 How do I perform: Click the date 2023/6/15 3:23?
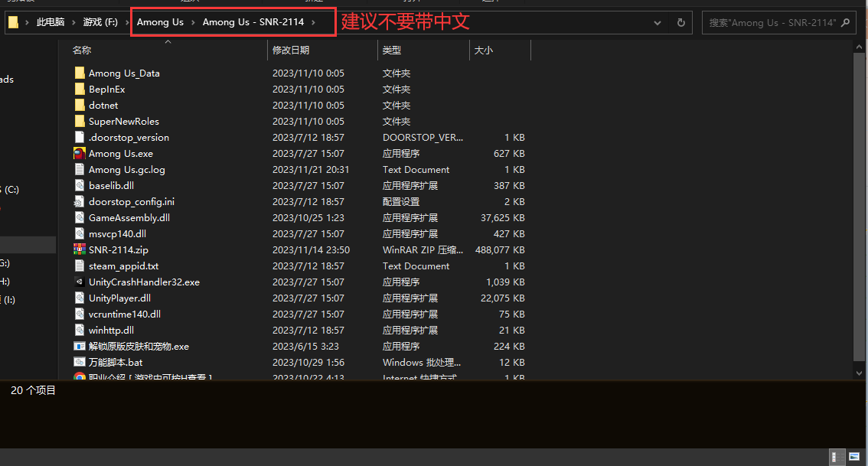click(x=305, y=347)
